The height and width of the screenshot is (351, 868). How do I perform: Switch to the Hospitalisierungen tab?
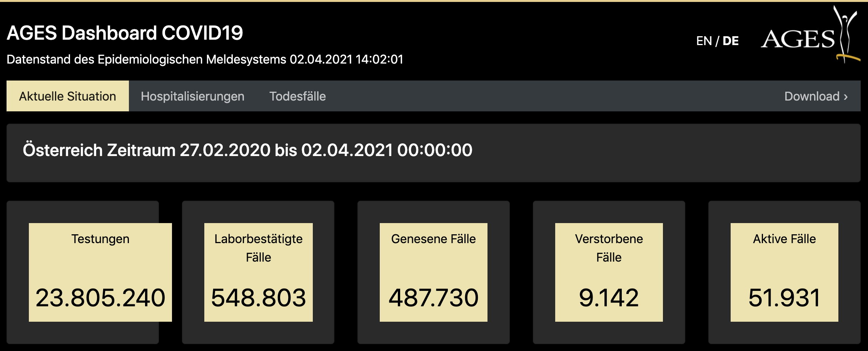click(192, 96)
